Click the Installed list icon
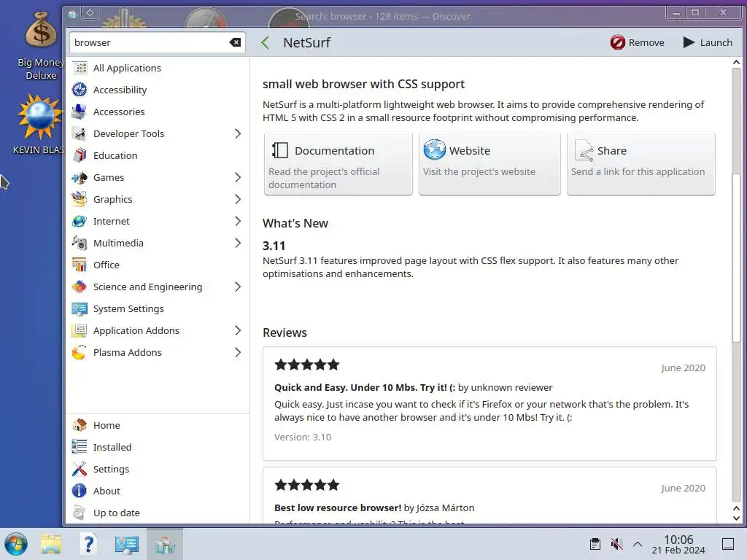The width and height of the screenshot is (747, 560). [79, 447]
